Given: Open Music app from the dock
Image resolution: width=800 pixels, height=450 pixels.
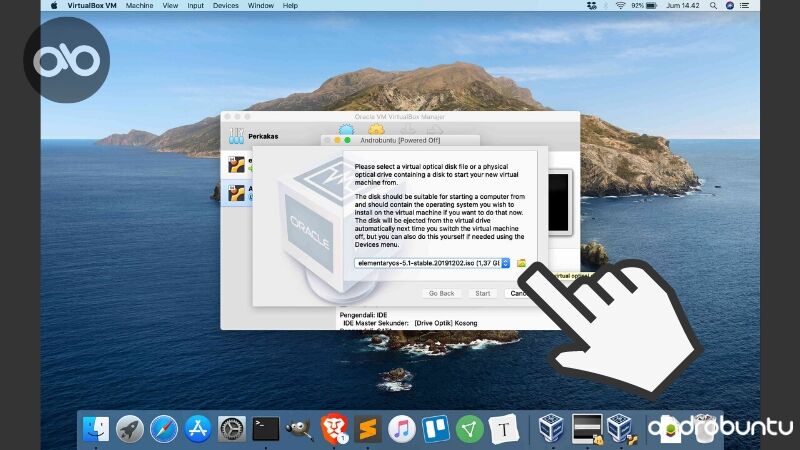Looking at the screenshot, I should (x=402, y=429).
